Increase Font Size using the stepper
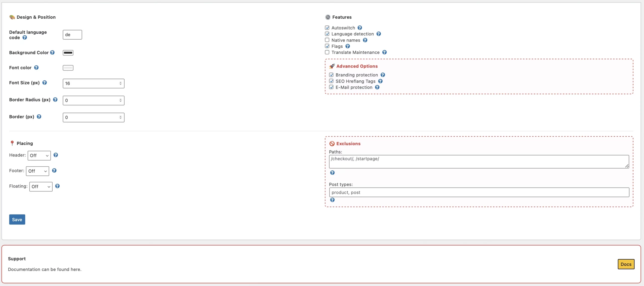Image resolution: width=644 pixels, height=286 pixels. 120,82
